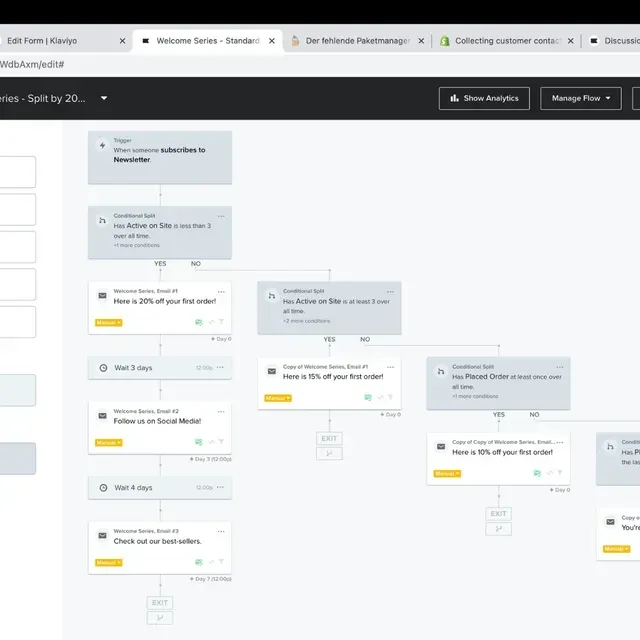Screen dimensions: 640x640
Task: Click filter funnel icon on best-sellers email
Action: [x=221, y=562]
